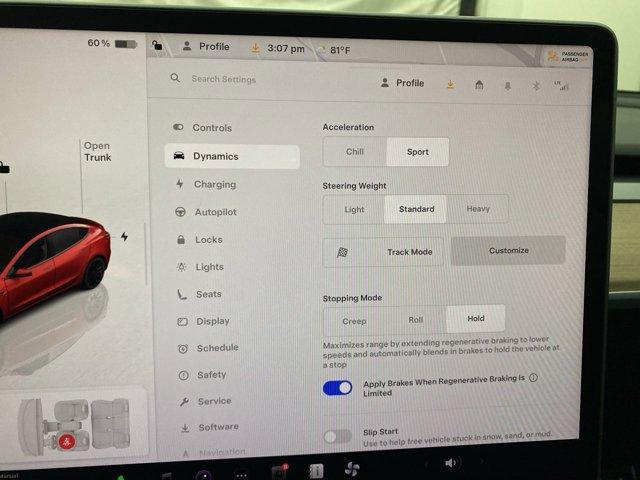Tap the charge port lightning bolt icon
Viewport: 640px width, 480px height.
(124, 237)
